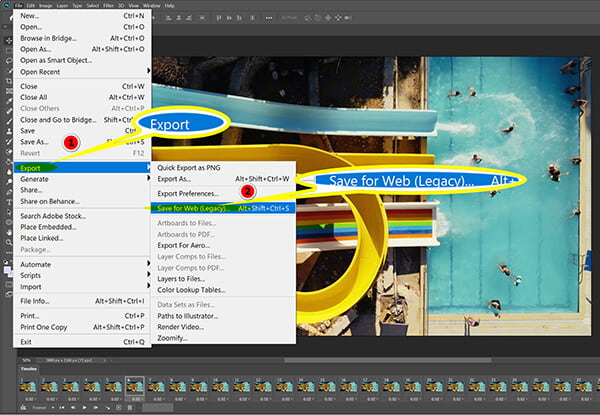This screenshot has height=415, width=600.
Task: Click the foreground color swatch
Action: click(7, 270)
